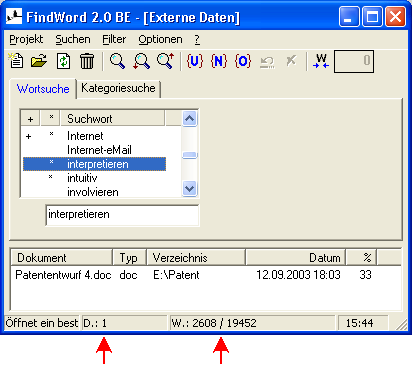Click the search word input containing 'interpretieren'
The width and height of the screenshot is (412, 365).
(x=122, y=215)
